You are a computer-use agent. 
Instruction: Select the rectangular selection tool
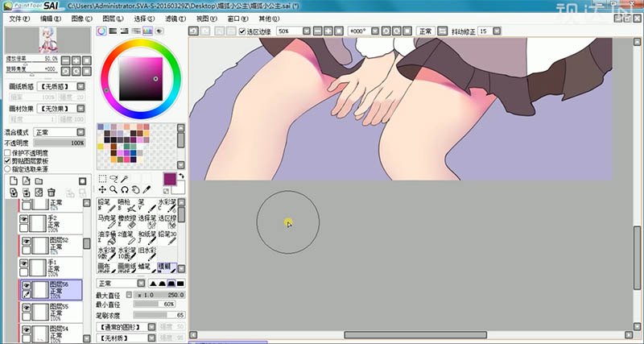point(102,178)
